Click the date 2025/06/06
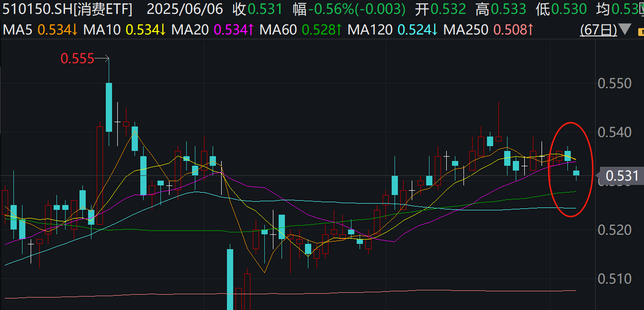 pyautogui.click(x=185, y=9)
